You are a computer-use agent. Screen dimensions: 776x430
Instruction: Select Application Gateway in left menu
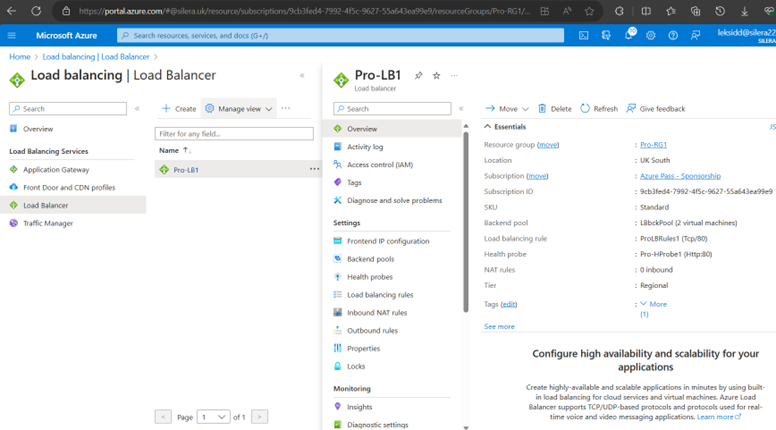[x=56, y=170]
